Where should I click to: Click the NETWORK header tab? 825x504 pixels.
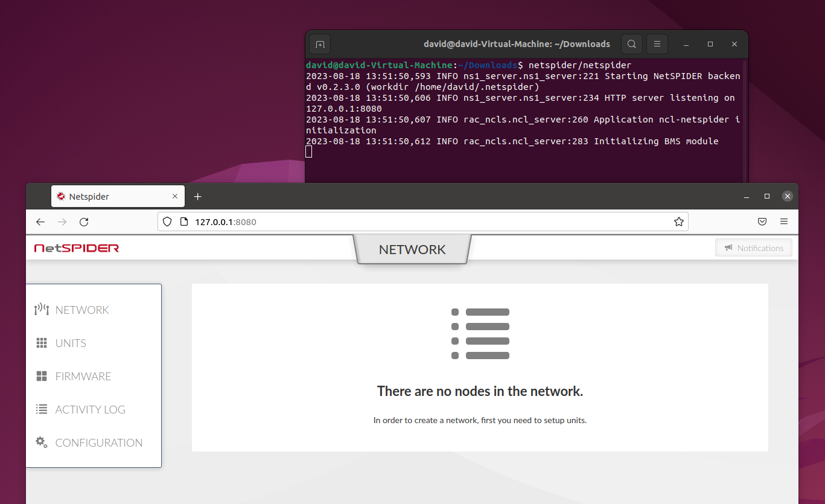(412, 249)
